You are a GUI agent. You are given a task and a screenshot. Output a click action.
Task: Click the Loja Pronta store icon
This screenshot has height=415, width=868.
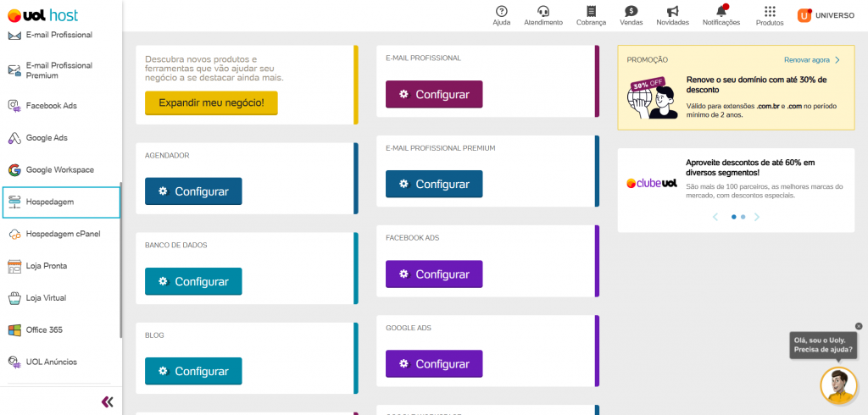pos(14,266)
